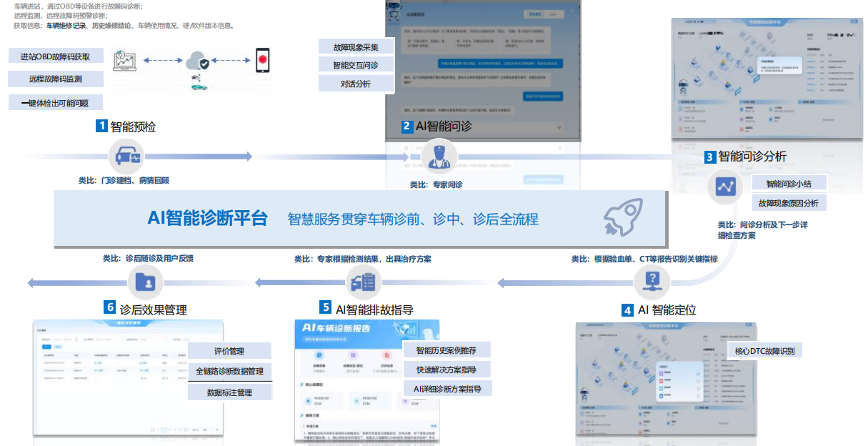The height and width of the screenshot is (446, 868).
Task: Select the 远程故障码监测 label
Action: click(x=56, y=79)
